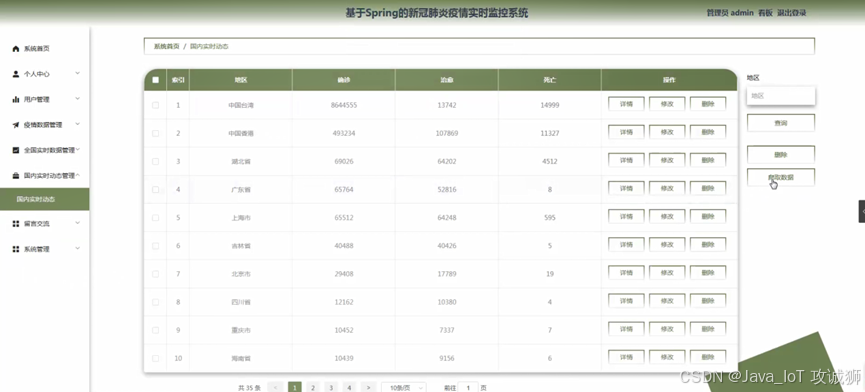Viewport: 865px width, 392px height.
Task: Expand the 全国实时数据管理 chevron
Action: pos(78,149)
